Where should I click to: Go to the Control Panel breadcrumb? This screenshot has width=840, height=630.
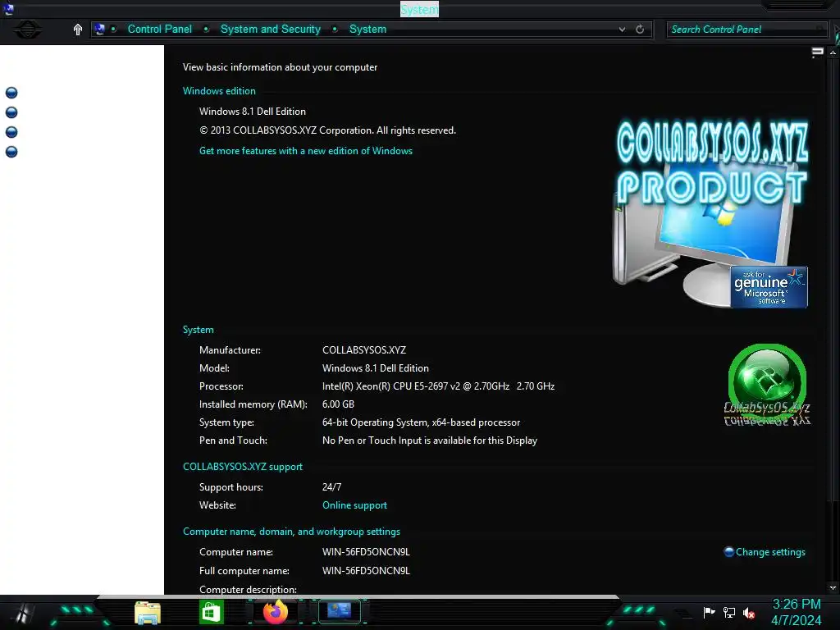[x=160, y=29]
